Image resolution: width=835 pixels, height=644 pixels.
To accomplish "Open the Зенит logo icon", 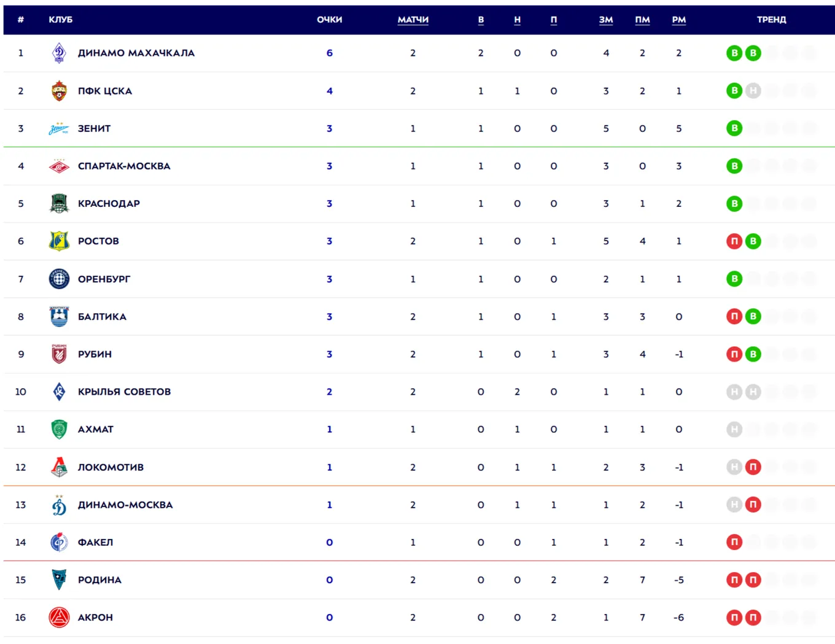I will point(59,128).
